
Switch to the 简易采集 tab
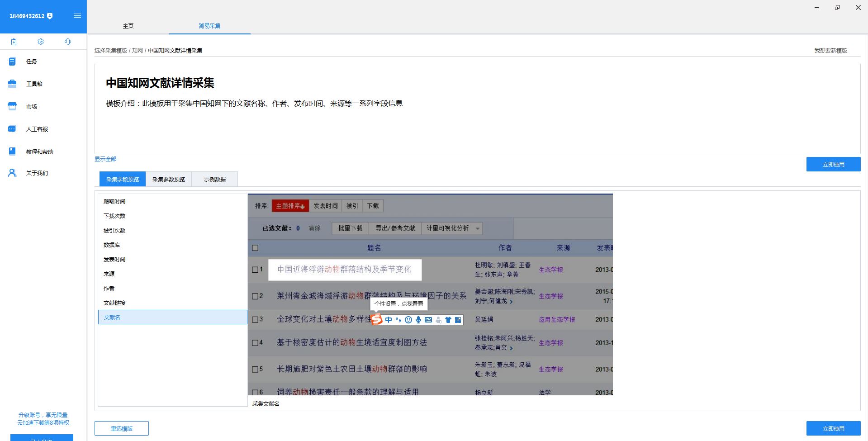click(210, 26)
